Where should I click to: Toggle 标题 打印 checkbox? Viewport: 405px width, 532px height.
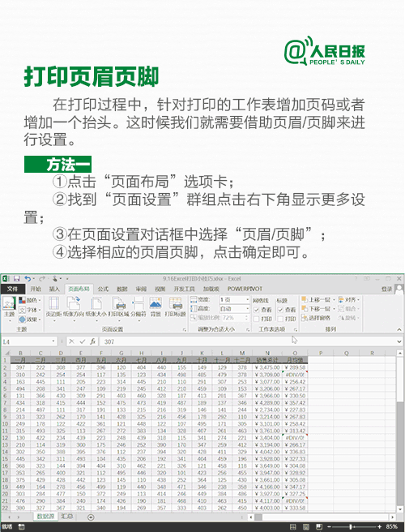pos(280,319)
